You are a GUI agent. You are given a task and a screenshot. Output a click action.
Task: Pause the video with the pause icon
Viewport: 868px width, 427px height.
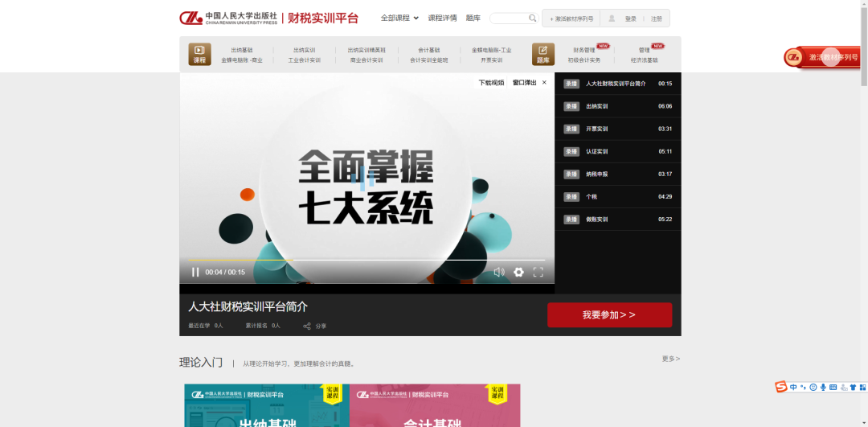click(x=194, y=272)
